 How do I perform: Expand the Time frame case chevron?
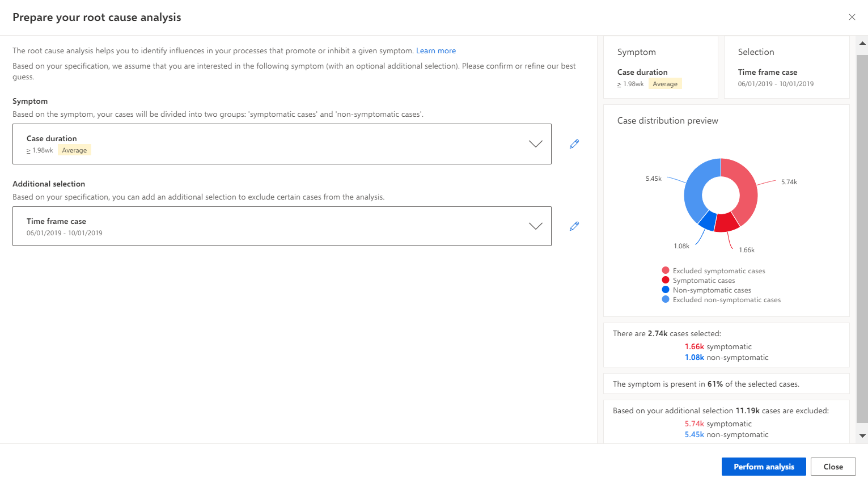[536, 226]
